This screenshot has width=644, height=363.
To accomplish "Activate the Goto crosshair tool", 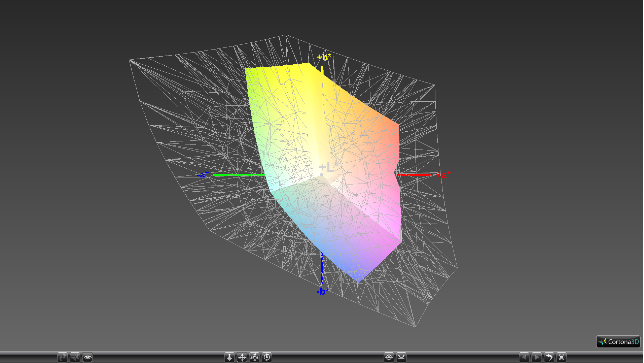I will tap(389, 357).
